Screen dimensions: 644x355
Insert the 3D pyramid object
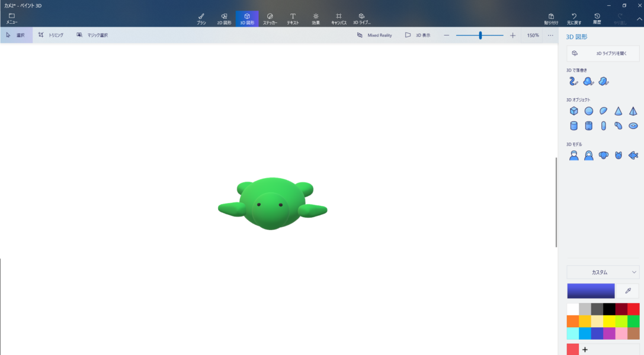coord(633,111)
